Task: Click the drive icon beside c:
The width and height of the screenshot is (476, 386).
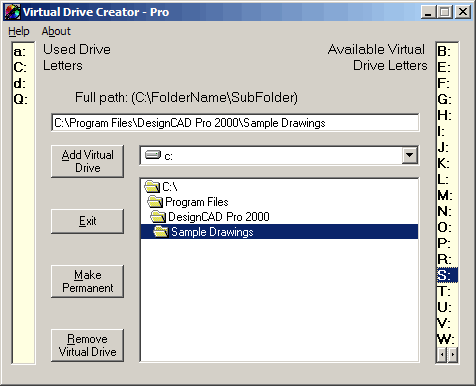Action: pyautogui.click(x=153, y=155)
